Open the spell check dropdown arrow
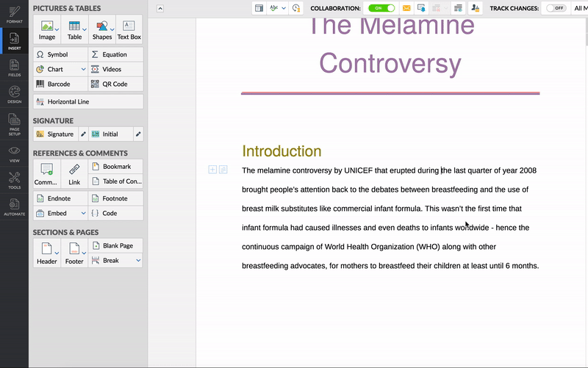Screen dimensions: 588x368 (284, 8)
